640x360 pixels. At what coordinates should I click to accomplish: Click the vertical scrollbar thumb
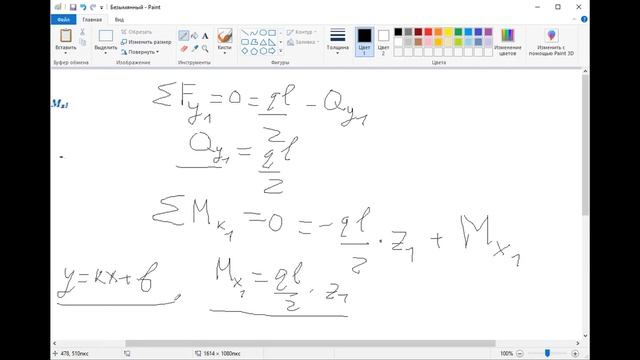pos(585,145)
